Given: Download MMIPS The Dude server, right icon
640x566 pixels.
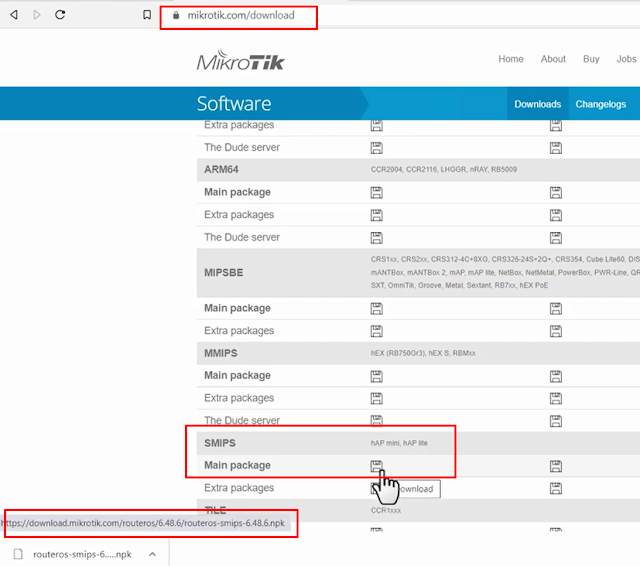Looking at the screenshot, I should 556,421.
